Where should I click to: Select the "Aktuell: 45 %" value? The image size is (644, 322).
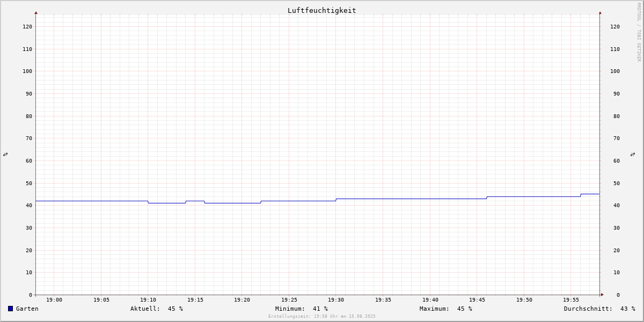coord(157,309)
